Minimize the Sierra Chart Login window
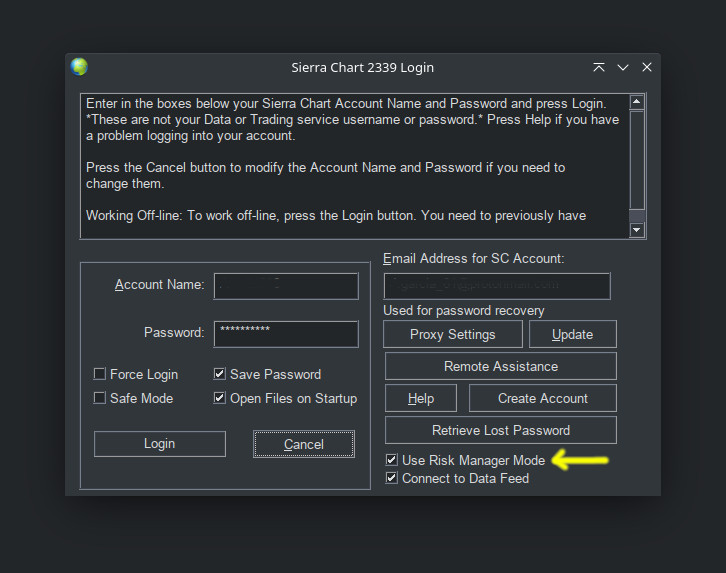 pos(623,68)
